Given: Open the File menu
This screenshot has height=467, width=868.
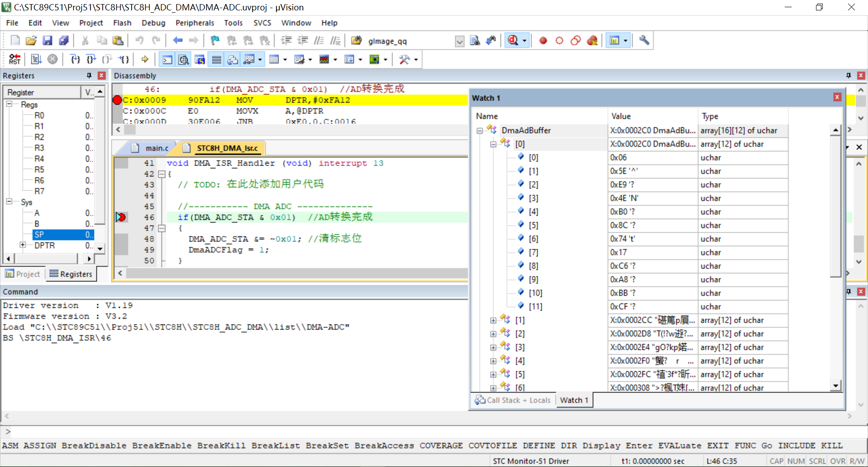Looking at the screenshot, I should point(12,23).
